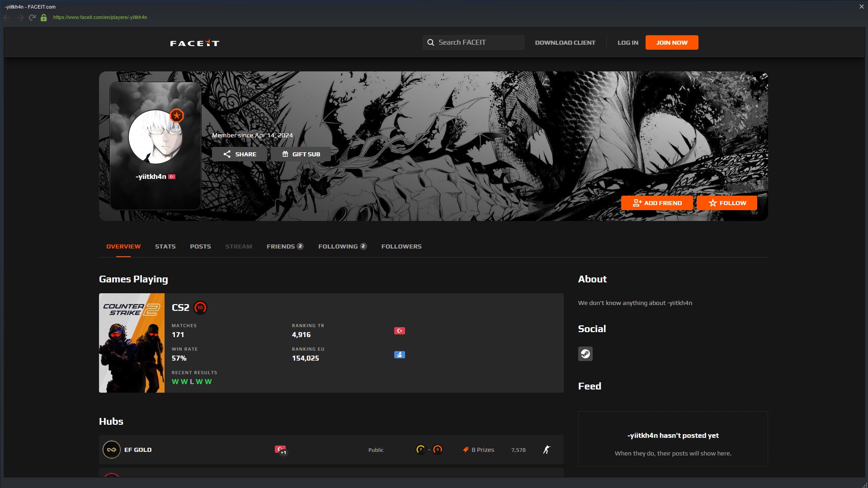The height and width of the screenshot is (488, 868).
Task: Click the matches value "171"
Action: [x=178, y=335]
